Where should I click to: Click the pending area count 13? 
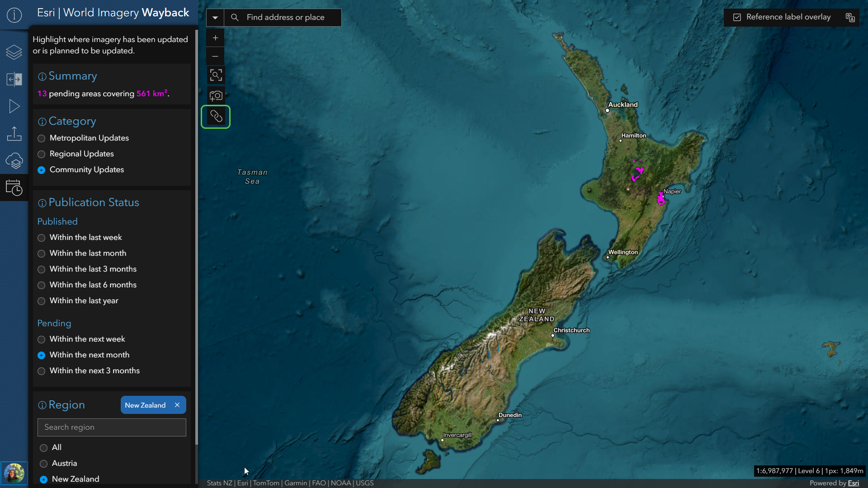tap(42, 94)
